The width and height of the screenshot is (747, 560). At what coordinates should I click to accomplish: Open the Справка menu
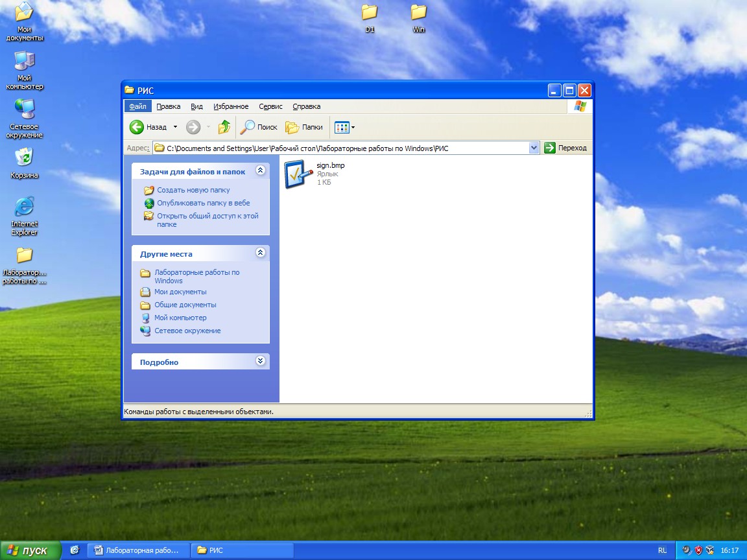point(306,106)
